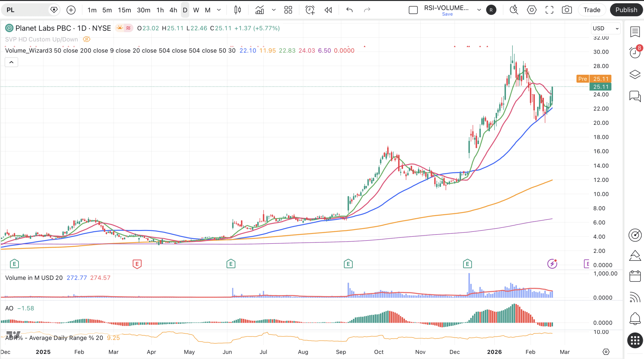
Task: Open the watchlist panel icon
Action: pyautogui.click(x=635, y=32)
